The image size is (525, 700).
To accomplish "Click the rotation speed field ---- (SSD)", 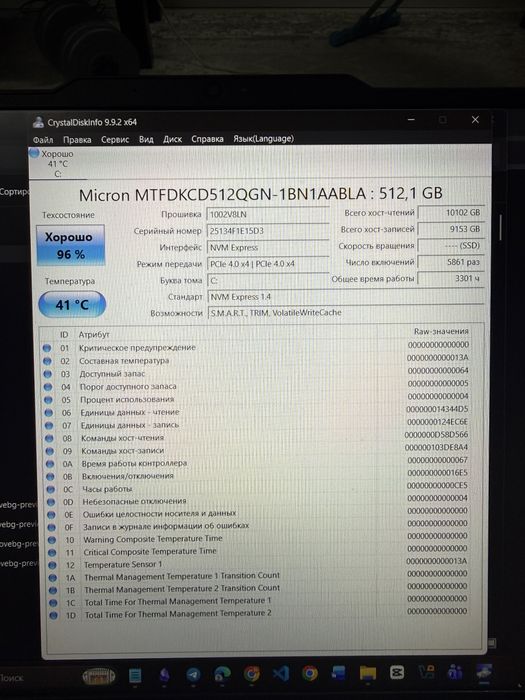I will (x=451, y=246).
